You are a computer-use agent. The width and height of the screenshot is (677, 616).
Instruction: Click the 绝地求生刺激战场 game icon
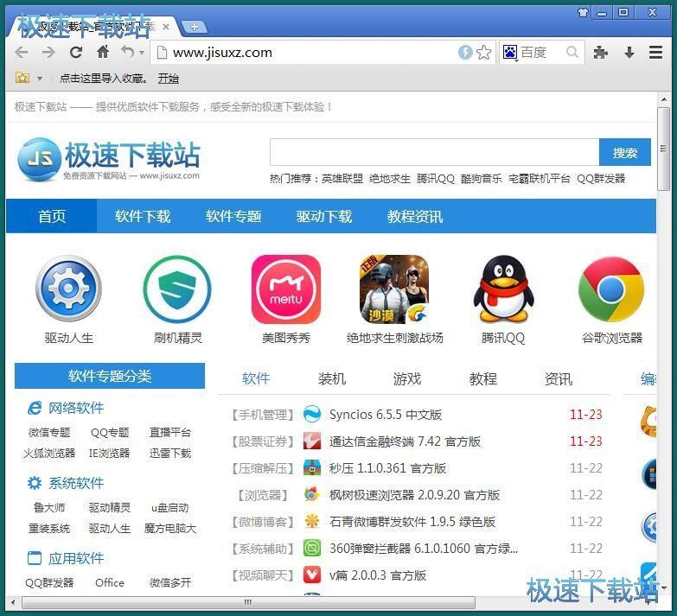tap(394, 289)
